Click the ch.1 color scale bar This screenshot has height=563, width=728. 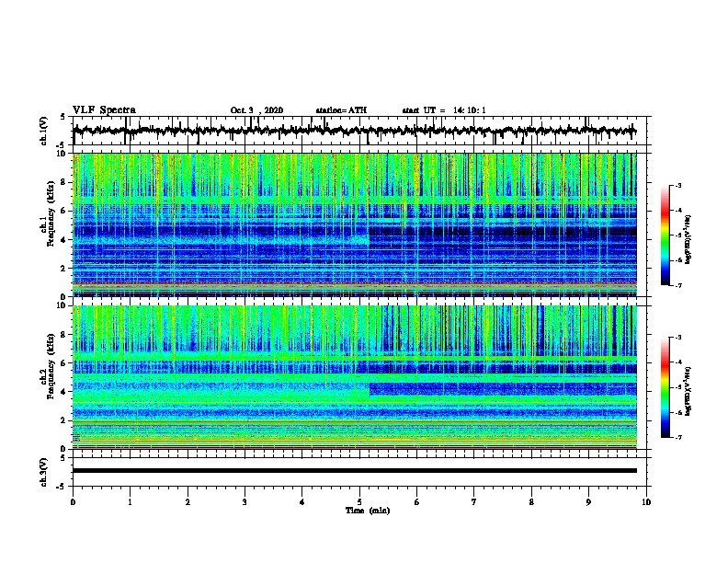665,236
